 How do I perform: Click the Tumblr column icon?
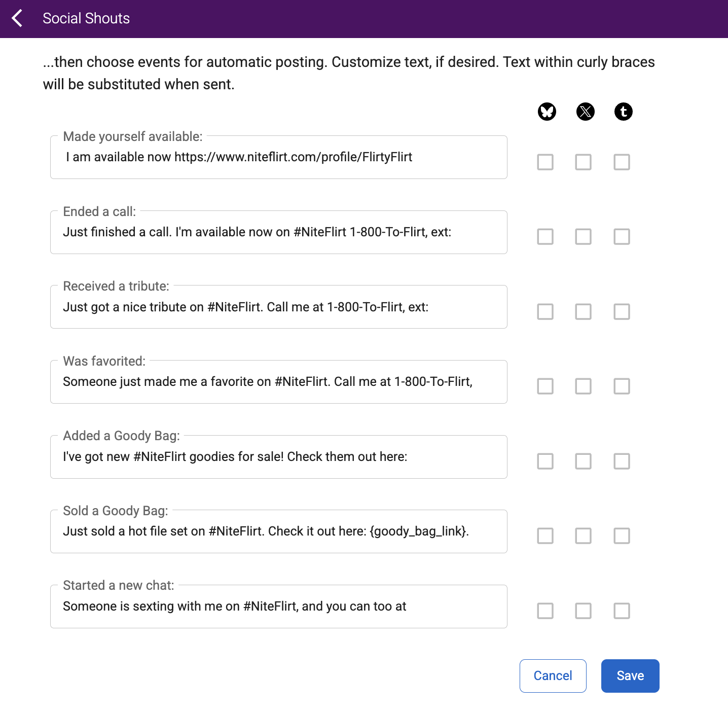pos(624,112)
